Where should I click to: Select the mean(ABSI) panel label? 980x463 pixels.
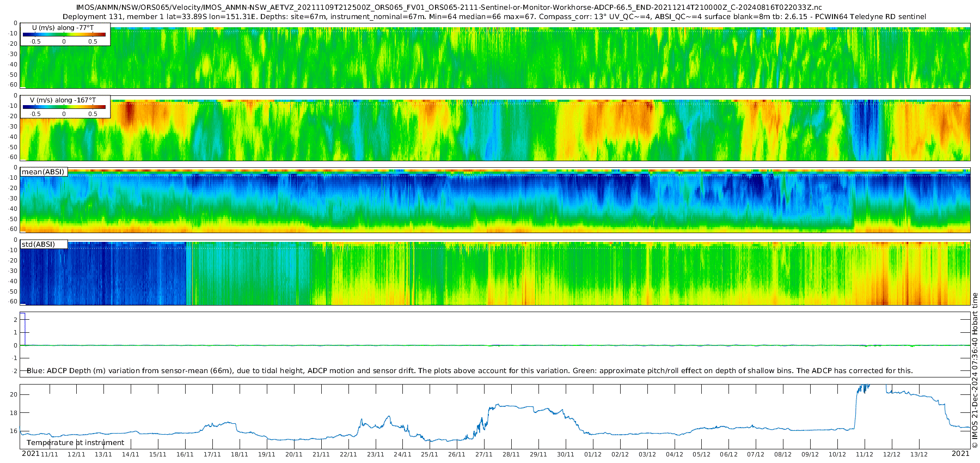pos(44,172)
